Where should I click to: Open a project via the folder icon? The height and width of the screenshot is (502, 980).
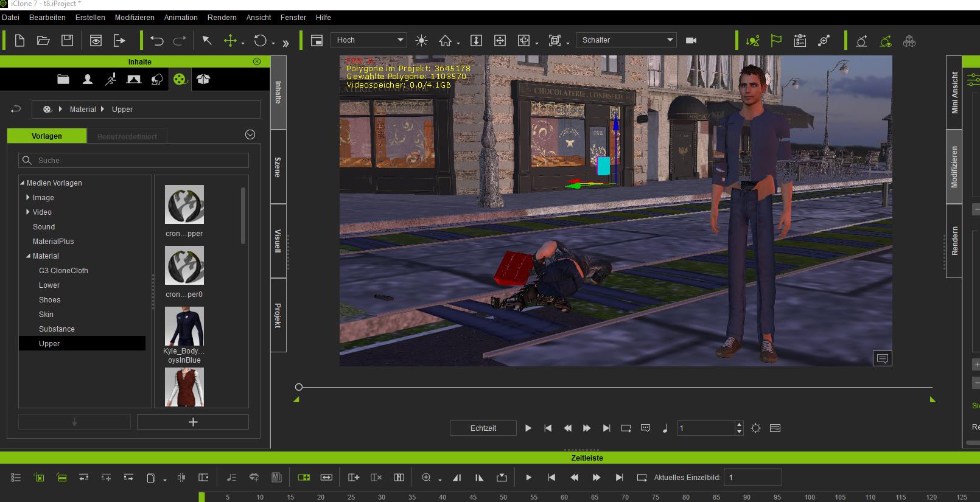43,41
